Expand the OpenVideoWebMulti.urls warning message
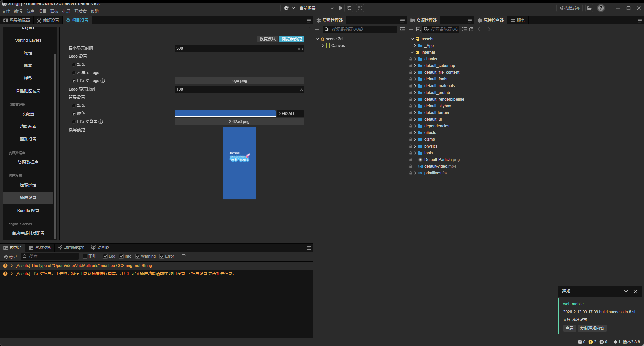 (x=12, y=266)
